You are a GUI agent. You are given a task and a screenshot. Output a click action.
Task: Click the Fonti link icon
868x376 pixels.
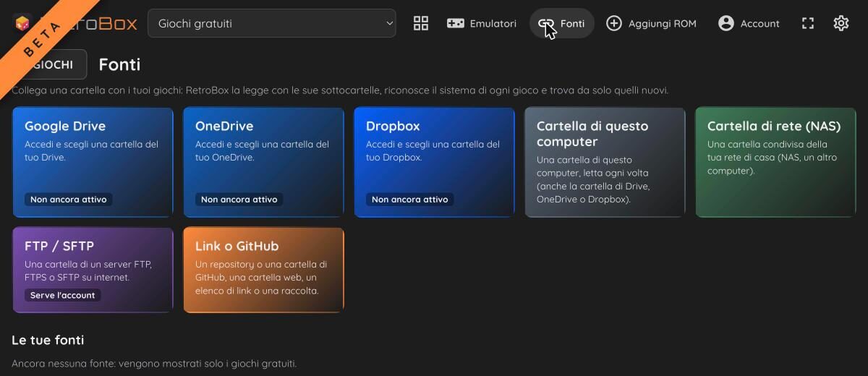tap(546, 23)
